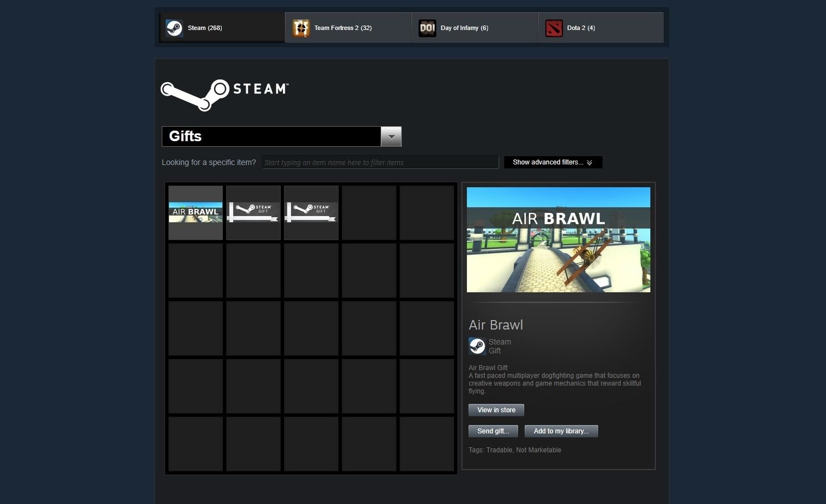The image size is (826, 504).
Task: Click the Dota 2 red icon
Action: [554, 28]
